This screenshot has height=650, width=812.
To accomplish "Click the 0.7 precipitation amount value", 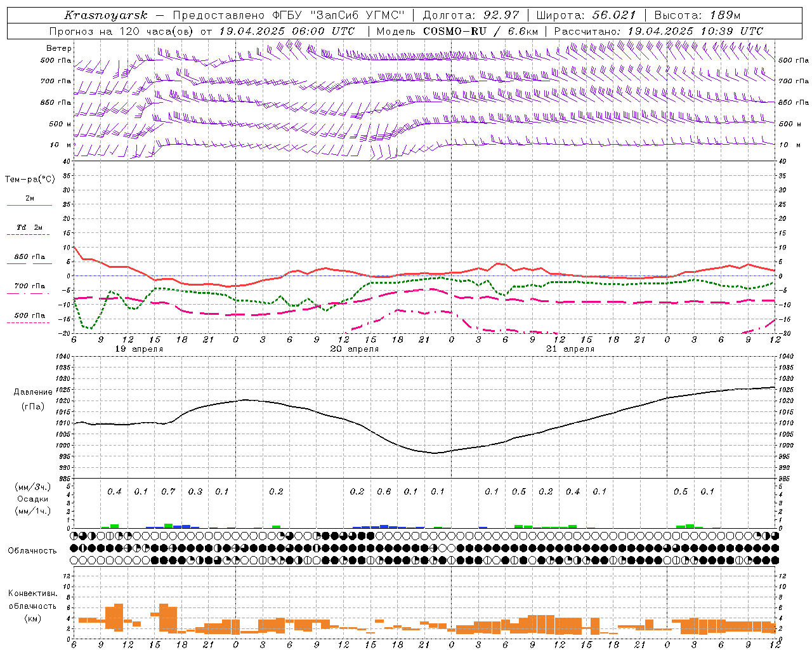I will point(168,491).
